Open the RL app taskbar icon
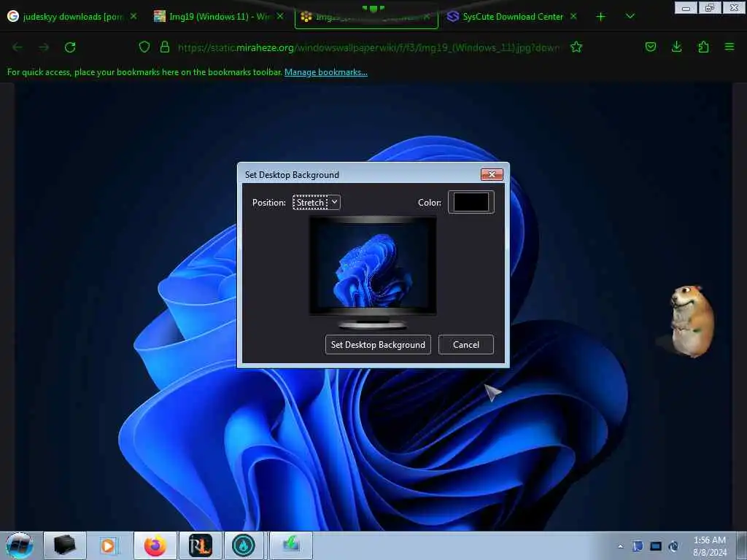 tap(200, 545)
